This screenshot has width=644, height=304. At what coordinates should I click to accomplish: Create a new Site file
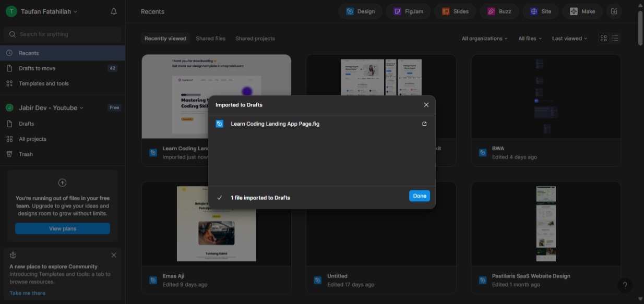coord(541,11)
